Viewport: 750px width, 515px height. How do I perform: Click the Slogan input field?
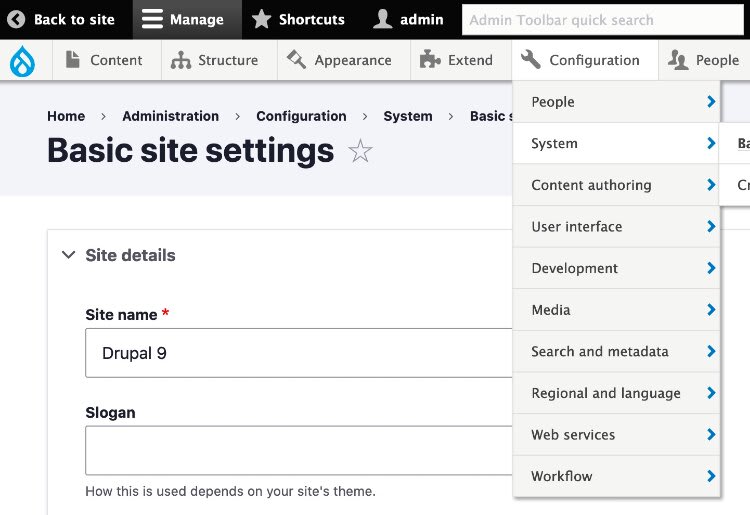[298, 450]
